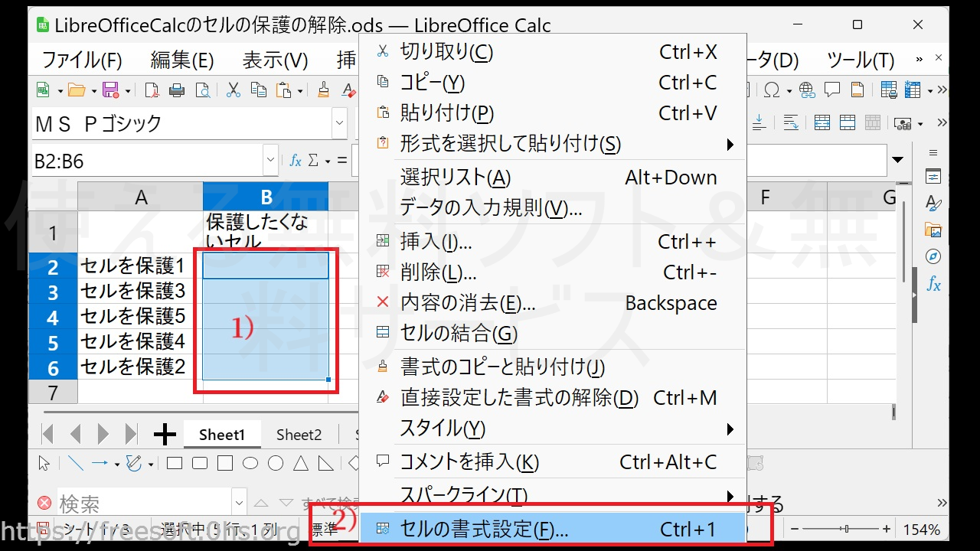Click the Print icon in toolbar
This screenshot has height=551, width=980.
177,90
